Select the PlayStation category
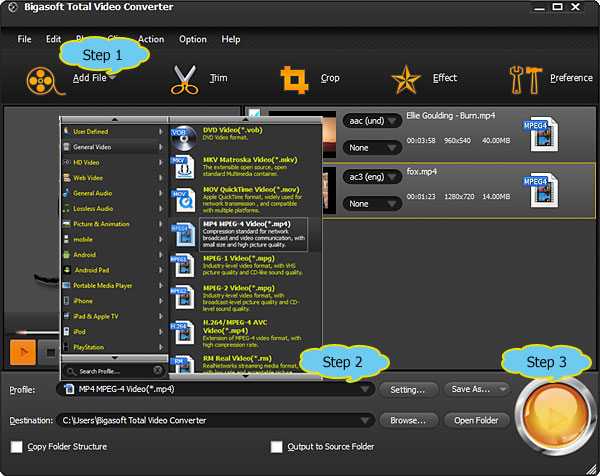 click(x=114, y=347)
